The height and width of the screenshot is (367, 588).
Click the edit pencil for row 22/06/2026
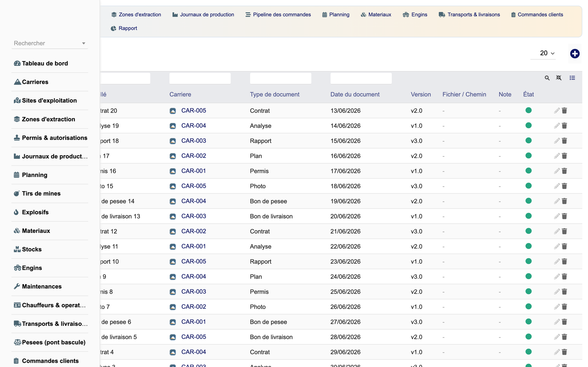click(x=557, y=247)
